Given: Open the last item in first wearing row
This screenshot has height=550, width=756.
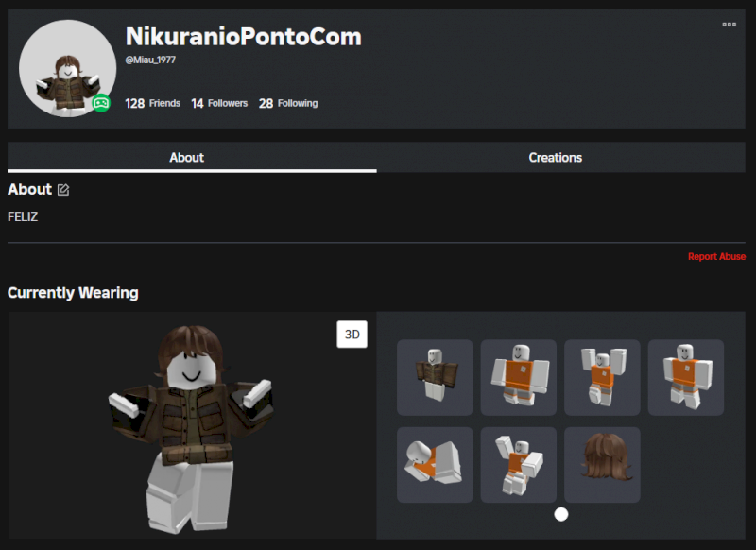Looking at the screenshot, I should pyautogui.click(x=686, y=377).
